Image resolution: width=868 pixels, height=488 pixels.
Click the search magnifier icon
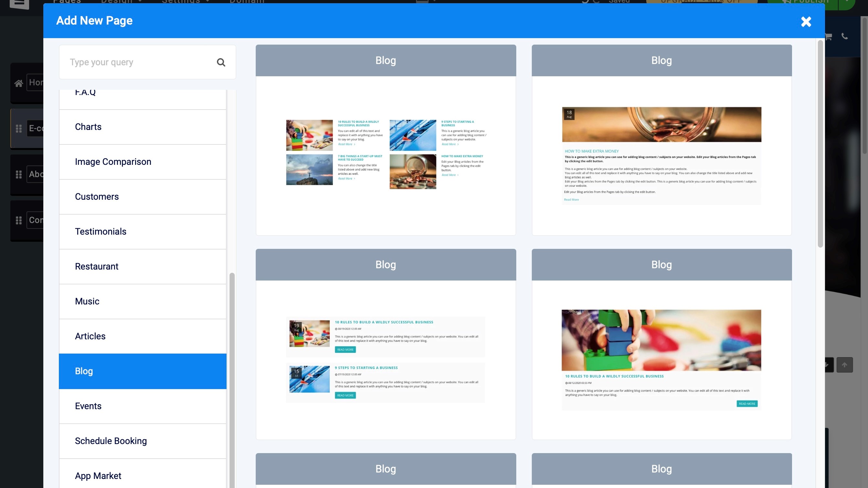pos(221,62)
